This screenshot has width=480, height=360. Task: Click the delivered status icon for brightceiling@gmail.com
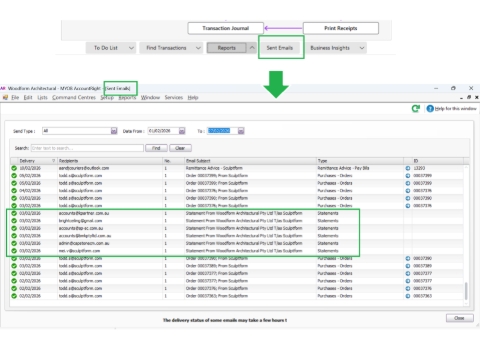click(x=14, y=221)
